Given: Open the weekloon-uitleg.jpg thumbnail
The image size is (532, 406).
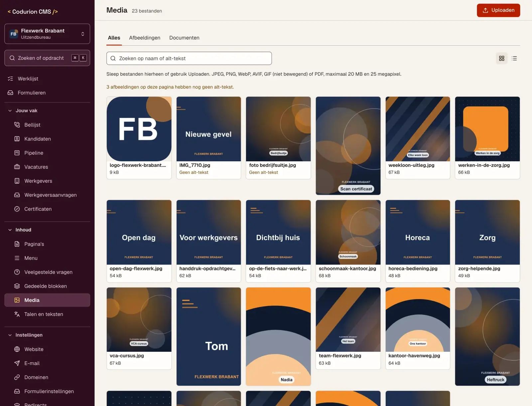Looking at the screenshot, I should (418, 129).
